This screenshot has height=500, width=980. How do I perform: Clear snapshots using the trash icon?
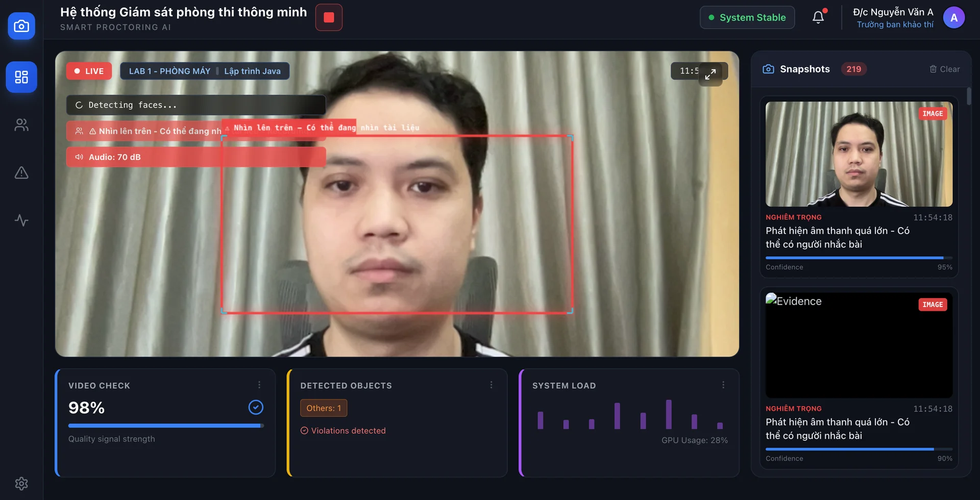[x=932, y=69]
